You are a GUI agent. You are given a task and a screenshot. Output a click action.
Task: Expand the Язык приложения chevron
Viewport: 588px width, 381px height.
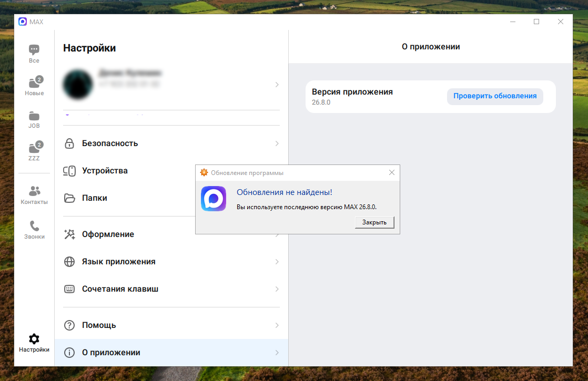(277, 262)
